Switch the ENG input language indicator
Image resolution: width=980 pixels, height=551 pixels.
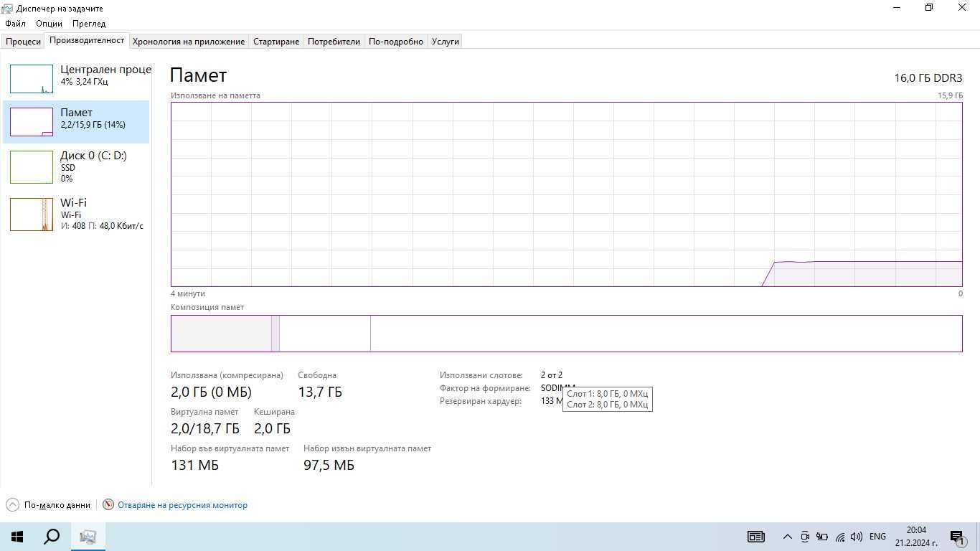coord(877,537)
